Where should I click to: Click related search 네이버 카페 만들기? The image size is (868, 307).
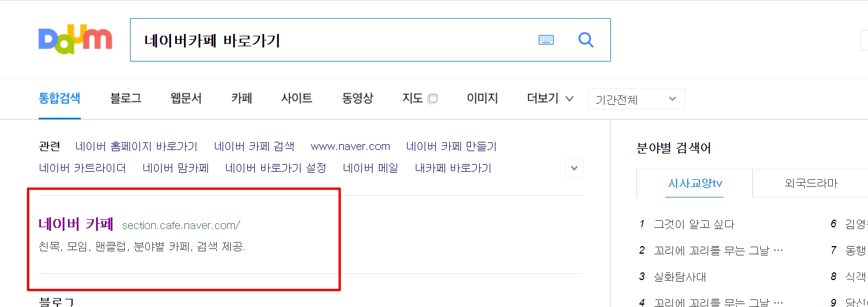pyautogui.click(x=452, y=146)
